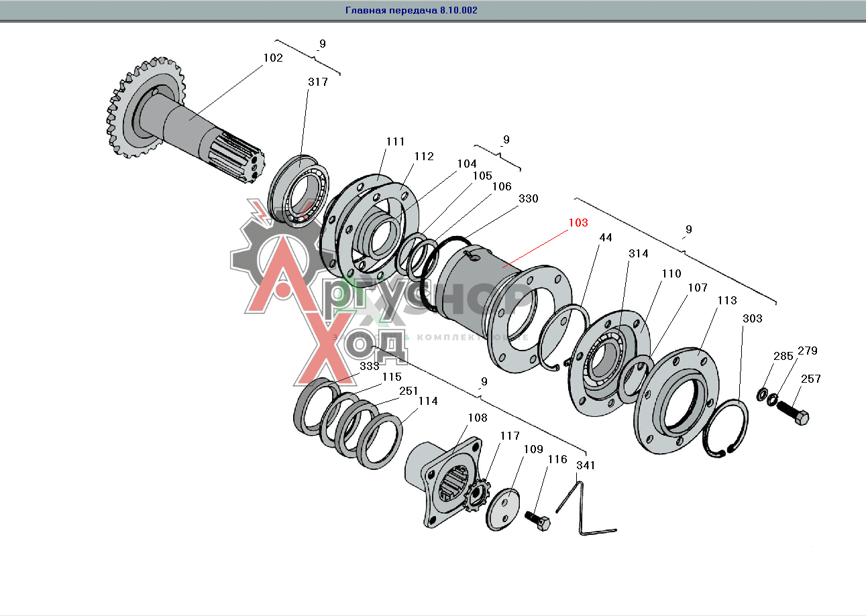Select bolt callout number 257
The width and height of the screenshot is (866, 616).
(x=810, y=379)
